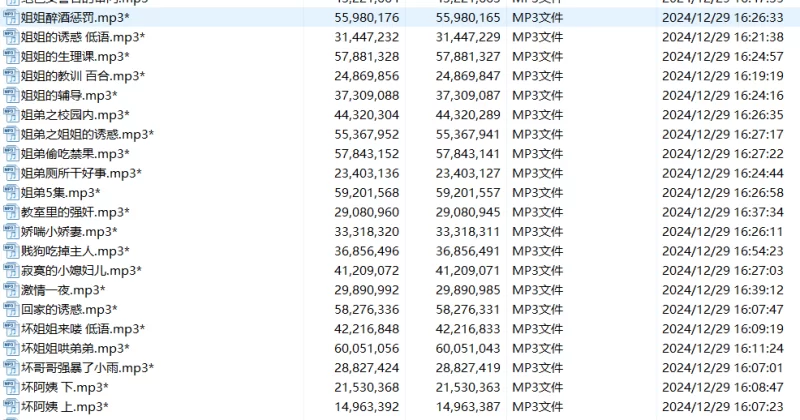Click the date 2024/12/29 16:27:22
Image resolution: width=800 pixels, height=420 pixels.
pos(722,154)
